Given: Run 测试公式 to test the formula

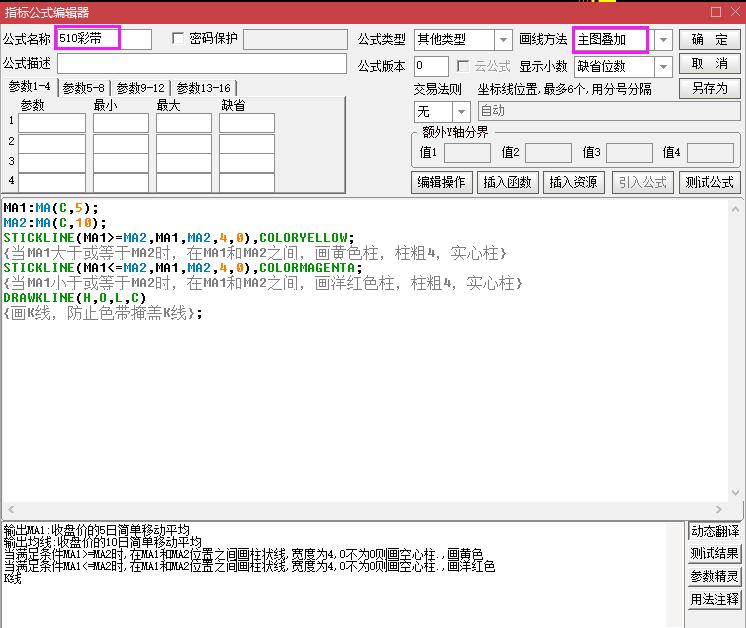Looking at the screenshot, I should (x=709, y=182).
